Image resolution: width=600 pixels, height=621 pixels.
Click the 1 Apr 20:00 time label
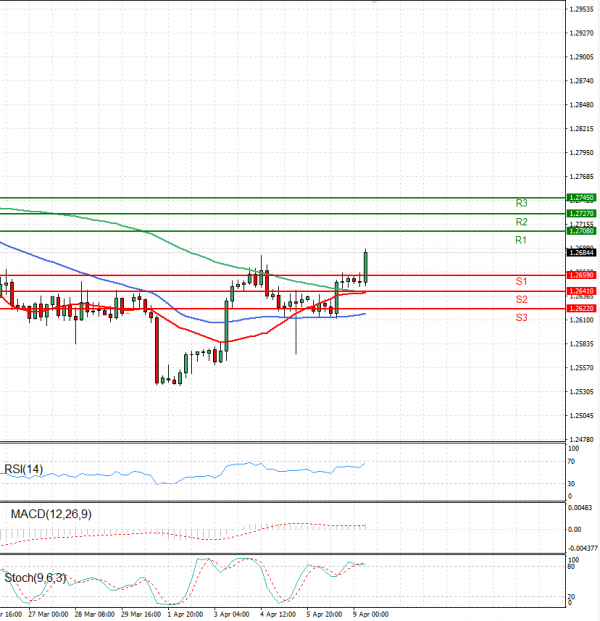point(185,615)
